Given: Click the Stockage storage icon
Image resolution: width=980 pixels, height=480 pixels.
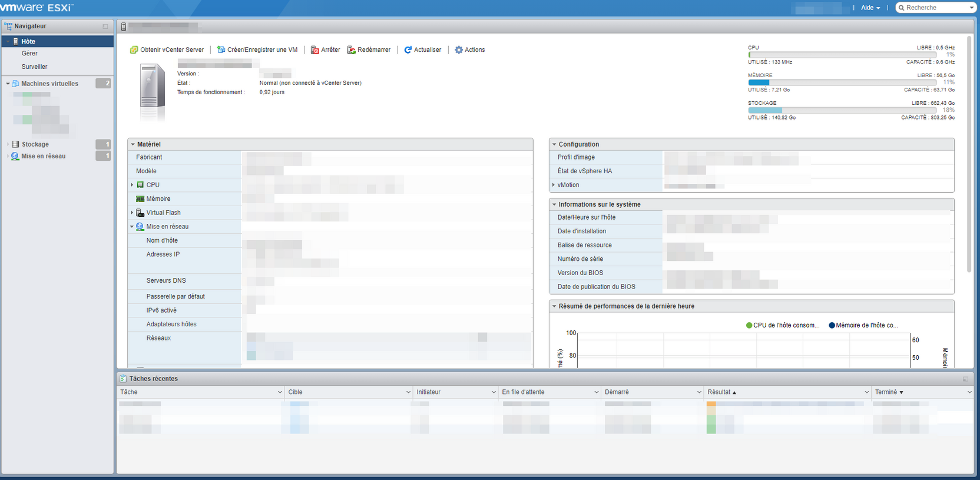Looking at the screenshot, I should point(15,144).
